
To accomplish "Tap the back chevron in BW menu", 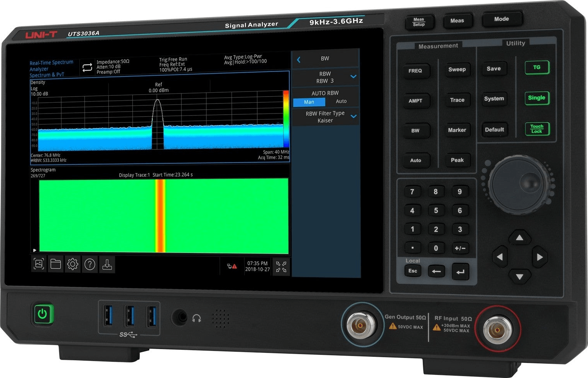I will point(299,59).
